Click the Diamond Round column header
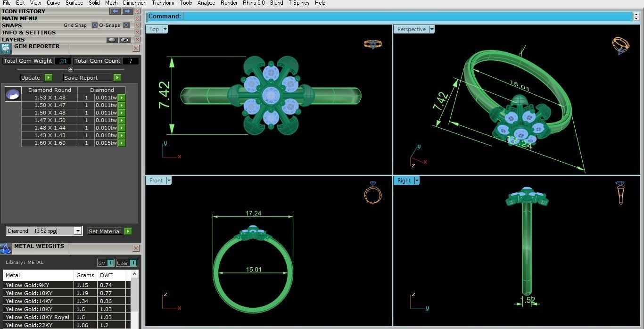The image size is (644, 329). tap(50, 90)
